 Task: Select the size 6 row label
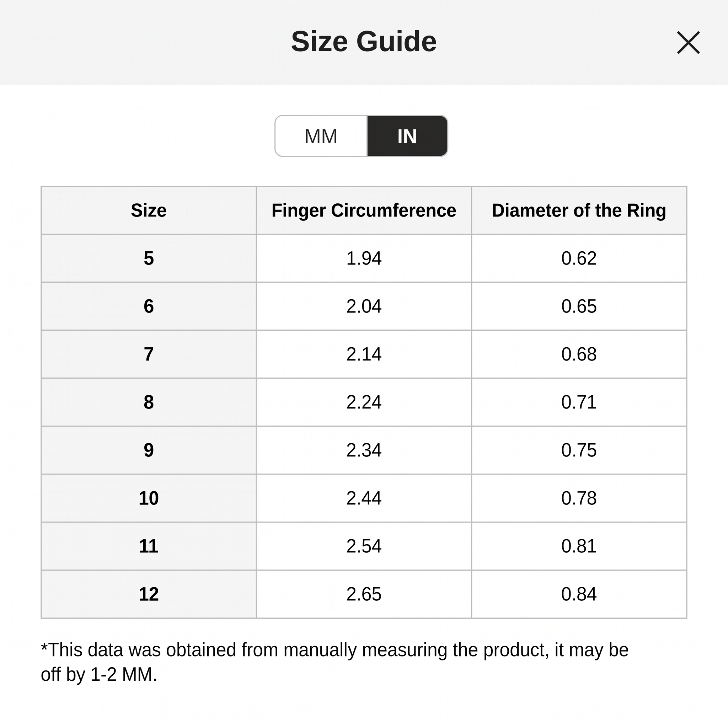point(149,306)
